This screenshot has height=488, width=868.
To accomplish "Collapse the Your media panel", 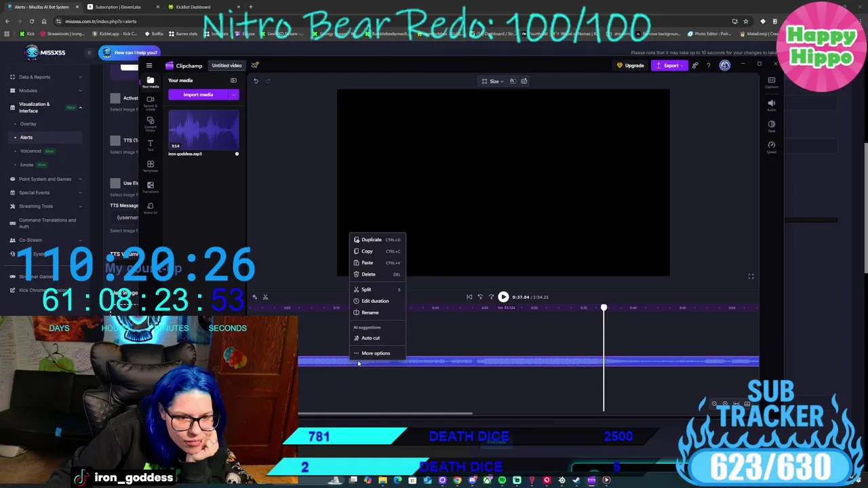I will coord(233,81).
